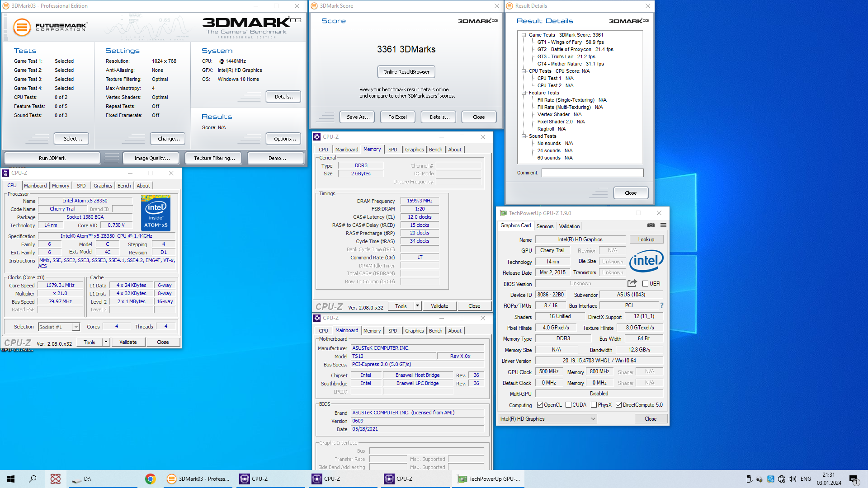This screenshot has width=868, height=488.
Task: Open the D:\ drive taskbar item
Action: click(103, 479)
